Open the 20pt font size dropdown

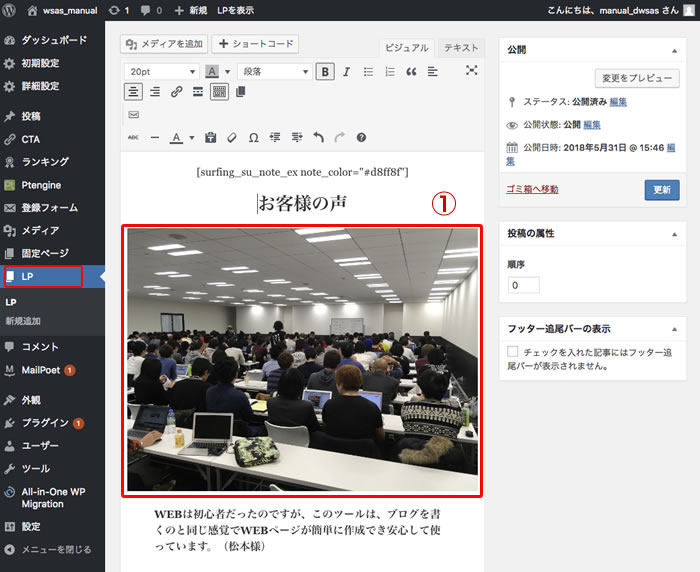point(161,71)
